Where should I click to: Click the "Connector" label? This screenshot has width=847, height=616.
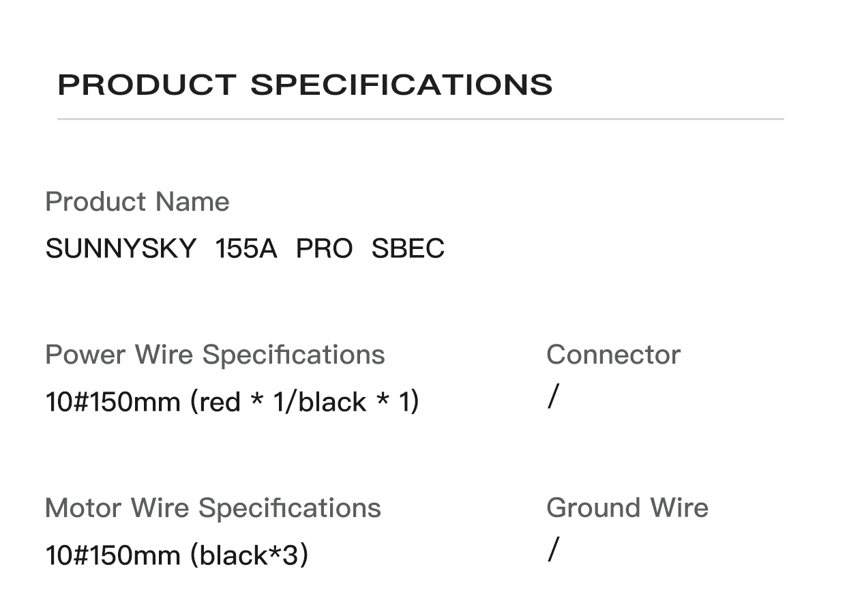tap(613, 355)
